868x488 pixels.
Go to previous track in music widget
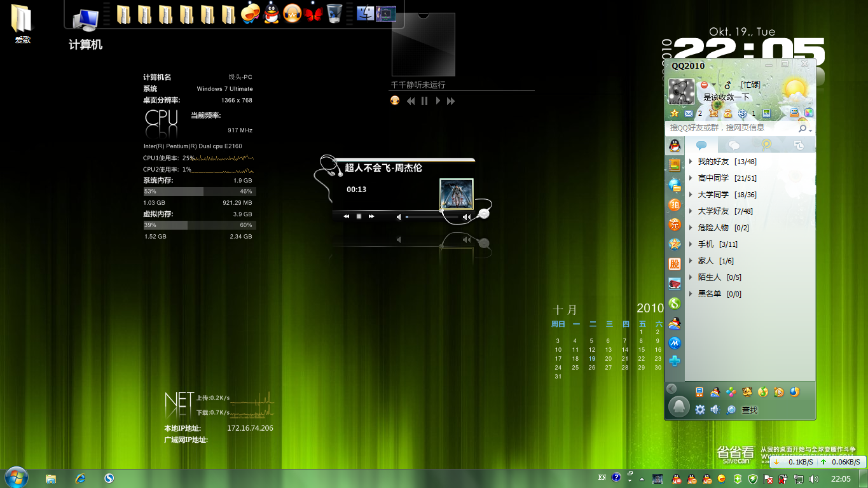pyautogui.click(x=347, y=216)
